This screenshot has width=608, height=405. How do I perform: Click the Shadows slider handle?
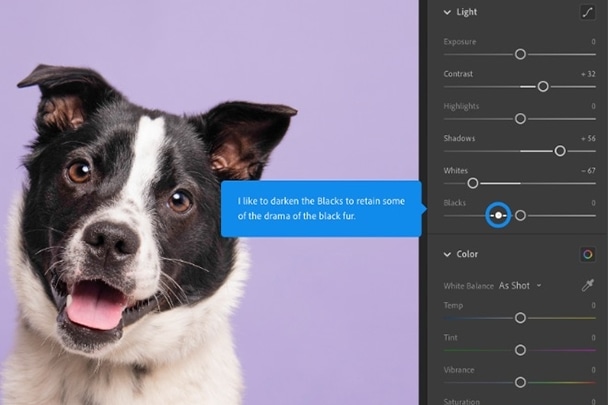tap(560, 150)
